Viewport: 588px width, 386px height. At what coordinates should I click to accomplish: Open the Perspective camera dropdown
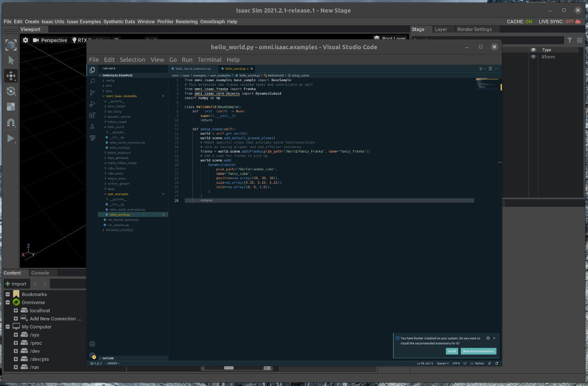click(50, 40)
